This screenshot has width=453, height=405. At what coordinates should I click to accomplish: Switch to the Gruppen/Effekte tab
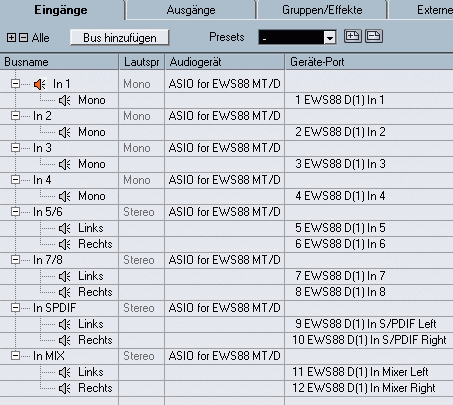(322, 10)
